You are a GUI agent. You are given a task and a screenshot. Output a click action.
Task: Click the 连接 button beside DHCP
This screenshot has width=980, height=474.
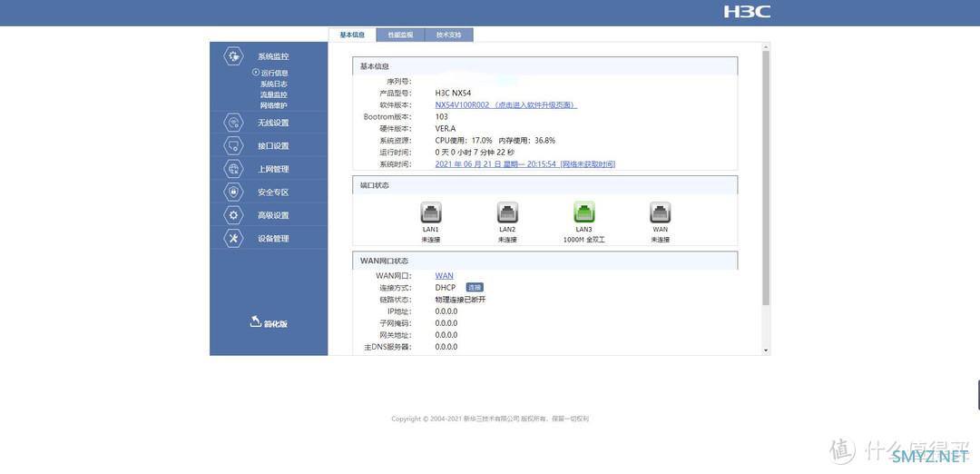pyautogui.click(x=475, y=288)
